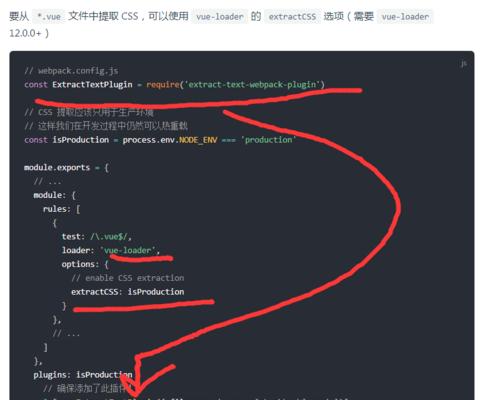Click the first vue-loader inline code tag
This screenshot has height=400, width=499.
[x=220, y=16]
